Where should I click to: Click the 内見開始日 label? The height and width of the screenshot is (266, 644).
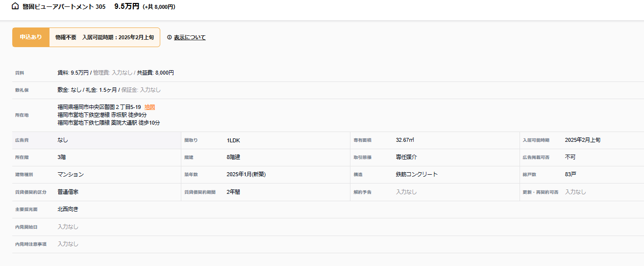click(x=26, y=227)
